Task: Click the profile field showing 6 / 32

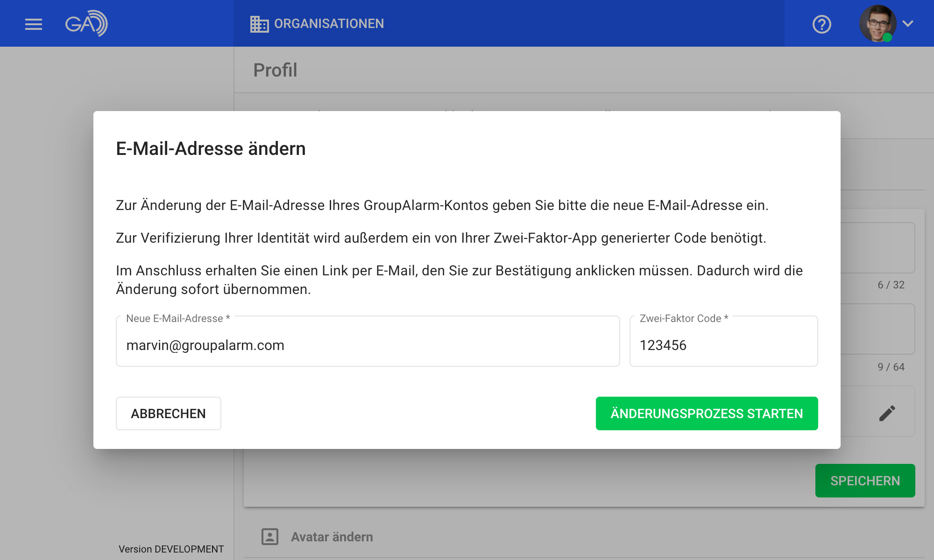Action: coord(877,248)
